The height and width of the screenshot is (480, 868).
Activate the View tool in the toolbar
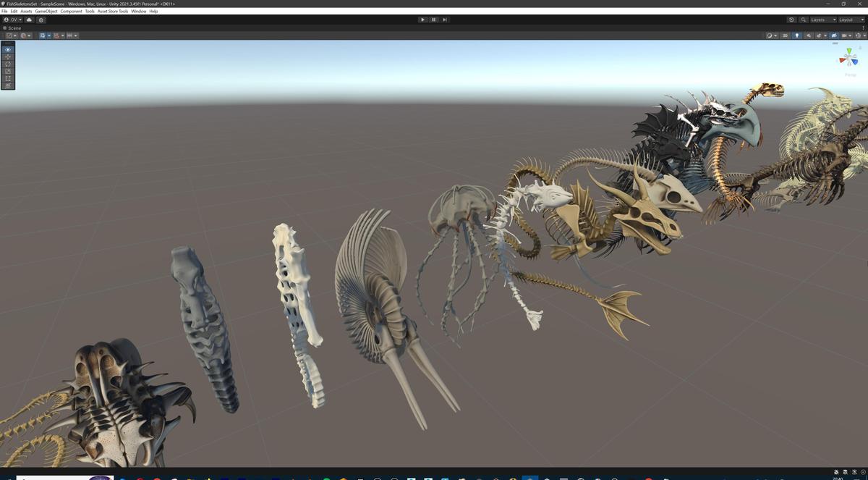click(7, 49)
